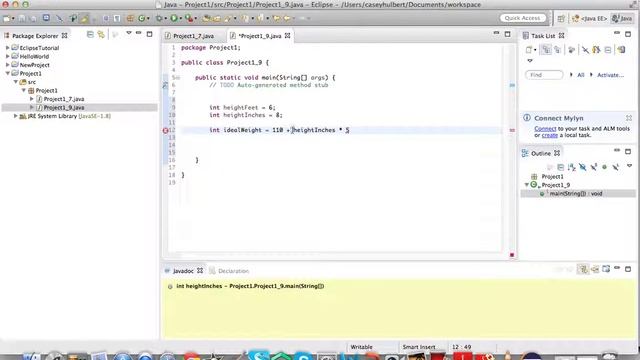The height and width of the screenshot is (360, 640).
Task: Click 'Writable' status bar entry
Action: pyautogui.click(x=361, y=347)
